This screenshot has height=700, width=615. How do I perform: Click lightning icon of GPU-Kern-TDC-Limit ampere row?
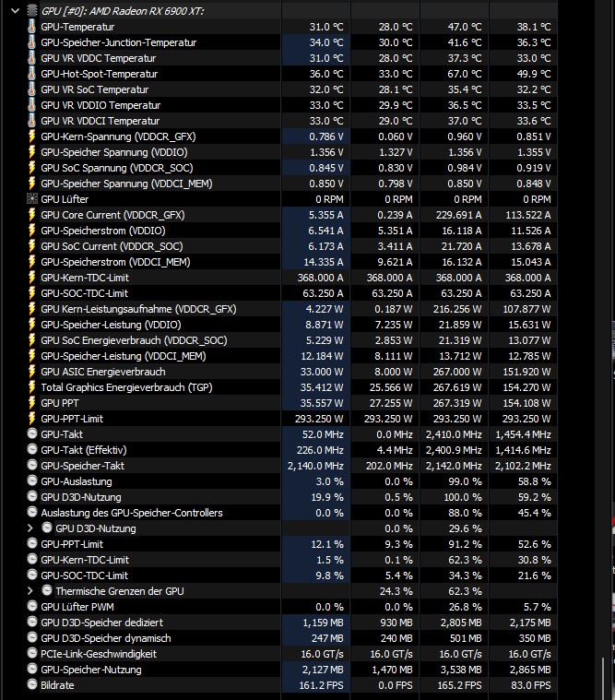pyautogui.click(x=31, y=278)
